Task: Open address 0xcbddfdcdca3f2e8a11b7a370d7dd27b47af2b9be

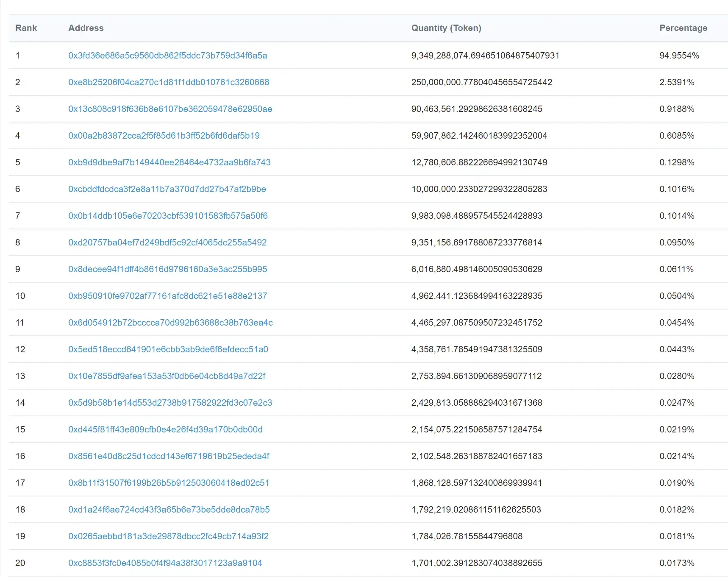Action: (167, 189)
